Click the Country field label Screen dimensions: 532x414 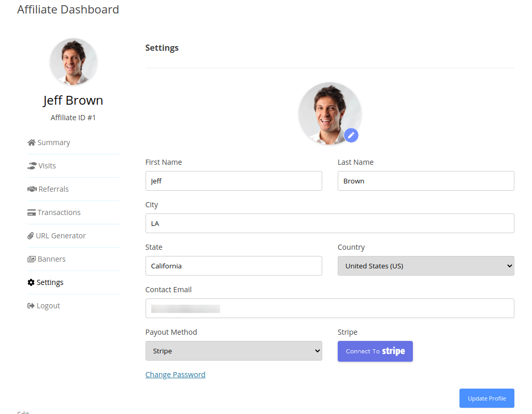(x=351, y=247)
